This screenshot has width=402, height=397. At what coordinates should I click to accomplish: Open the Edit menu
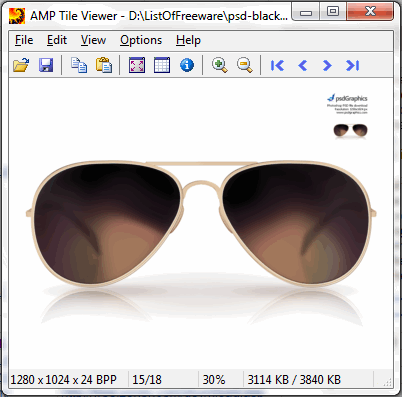[57, 40]
